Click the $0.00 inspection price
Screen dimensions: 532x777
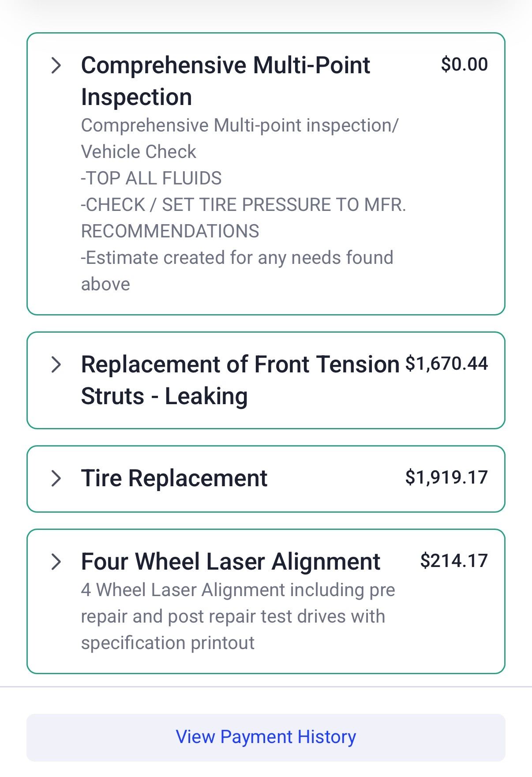[465, 64]
